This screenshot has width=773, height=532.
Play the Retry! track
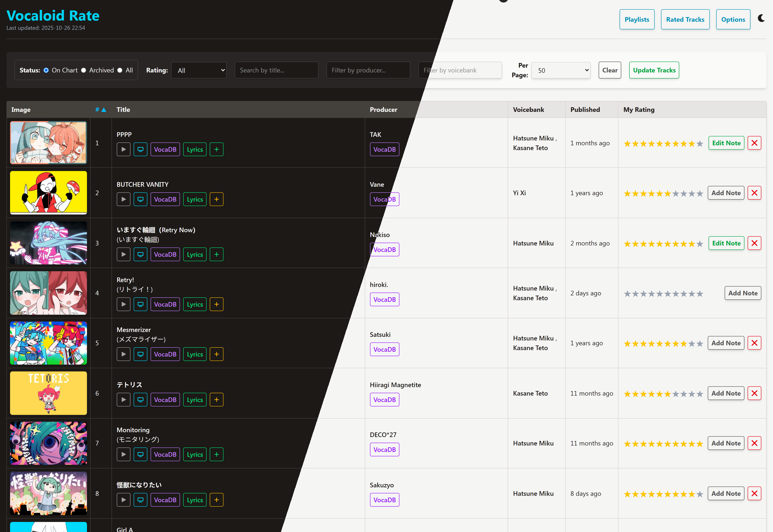point(123,304)
